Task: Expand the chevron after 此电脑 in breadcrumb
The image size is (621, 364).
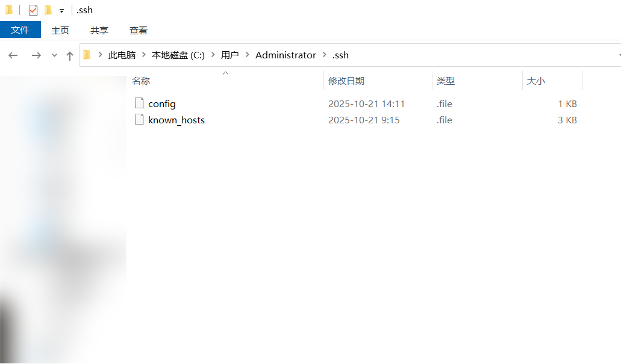Action: tap(143, 55)
